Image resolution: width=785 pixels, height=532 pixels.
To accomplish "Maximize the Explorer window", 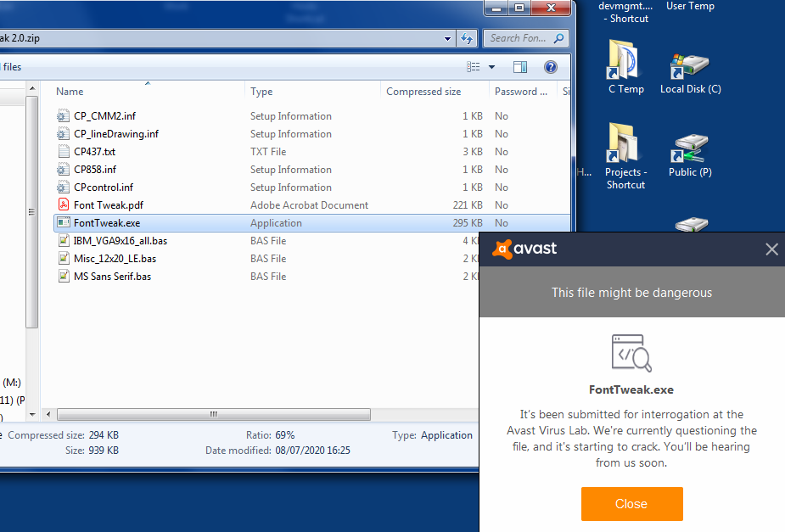I will point(519,8).
